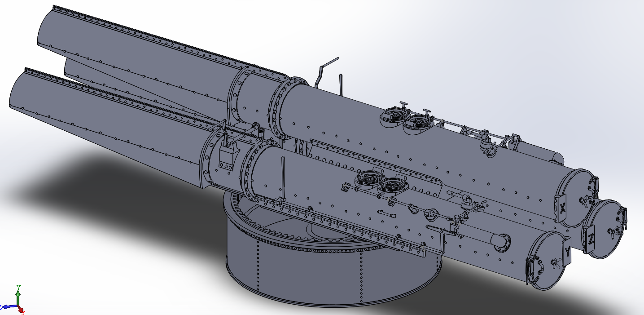The image size is (644, 315).
Task: Click the wing-nut handle on the Y door
Action: point(556,263)
